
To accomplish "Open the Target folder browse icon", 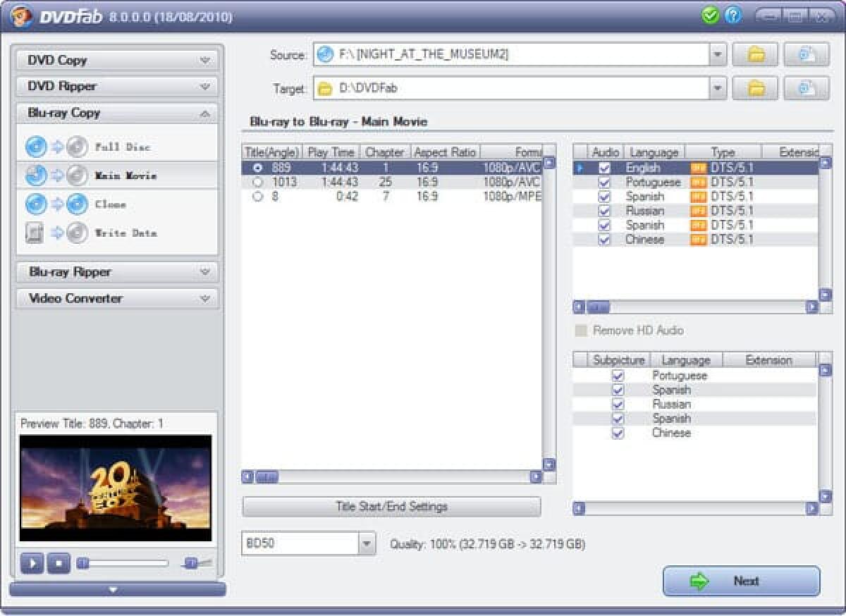I will coord(754,87).
